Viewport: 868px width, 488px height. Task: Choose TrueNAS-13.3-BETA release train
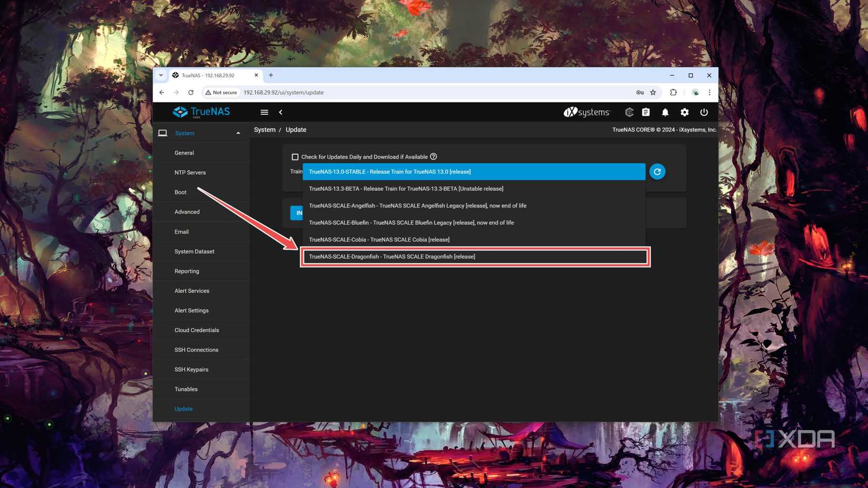(406, 188)
